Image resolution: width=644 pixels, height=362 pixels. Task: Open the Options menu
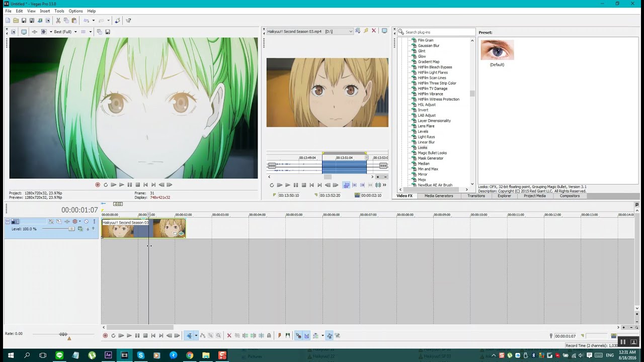point(75,11)
